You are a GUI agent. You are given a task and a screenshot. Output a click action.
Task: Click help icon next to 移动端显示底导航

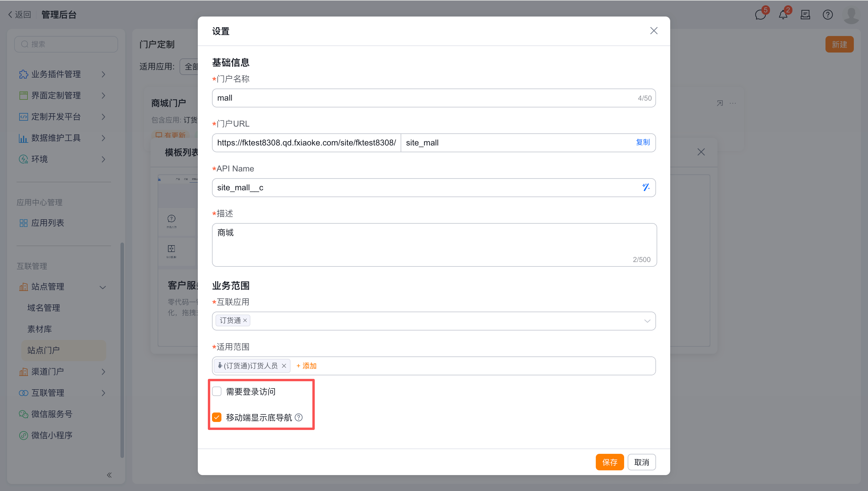(x=298, y=418)
